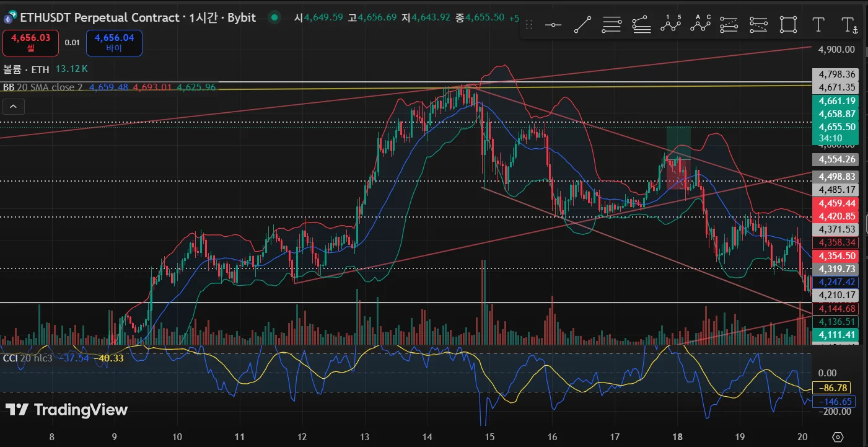Select the 4,655.50 current price label

[837, 126]
